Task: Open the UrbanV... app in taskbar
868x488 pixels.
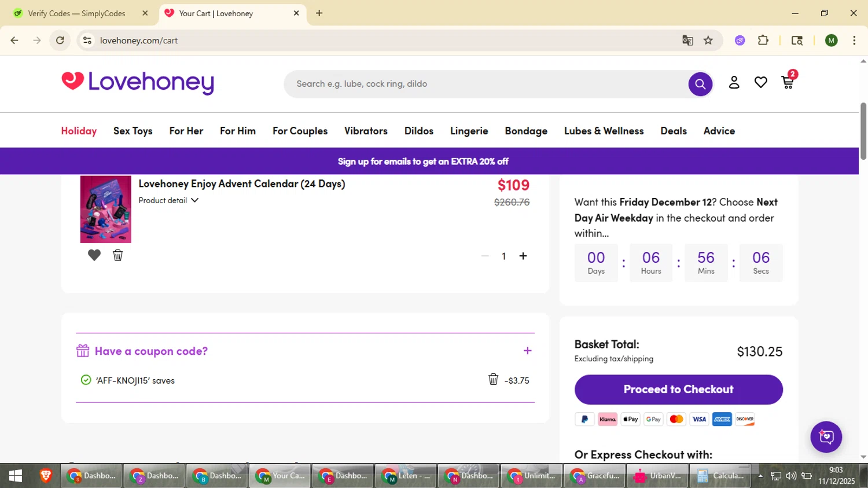Action: [x=657, y=476]
